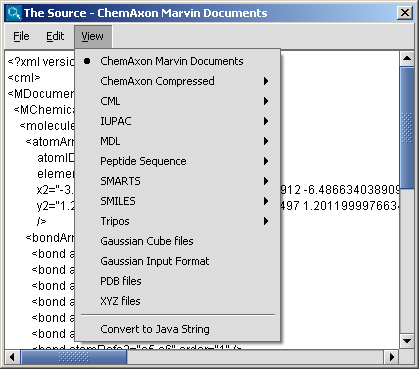Click the application icon in title bar
Image resolution: width=419 pixels, height=369 pixels.
click(x=14, y=13)
